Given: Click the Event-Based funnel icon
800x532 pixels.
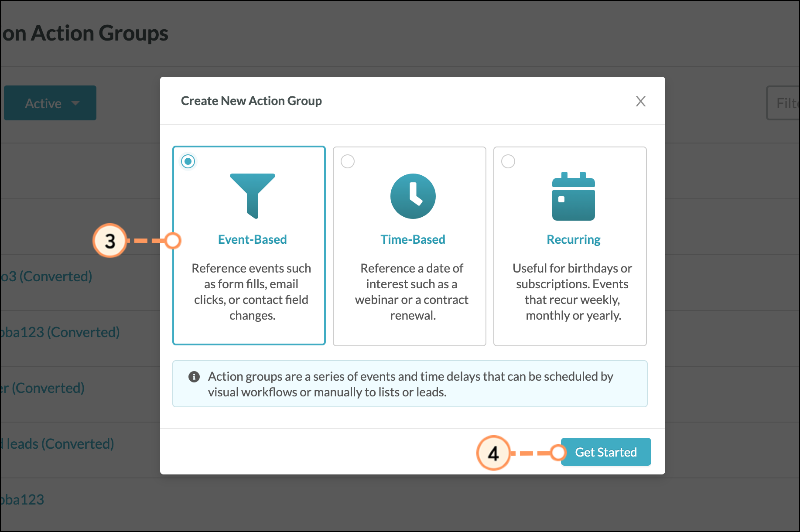Looking at the screenshot, I should (x=253, y=196).
